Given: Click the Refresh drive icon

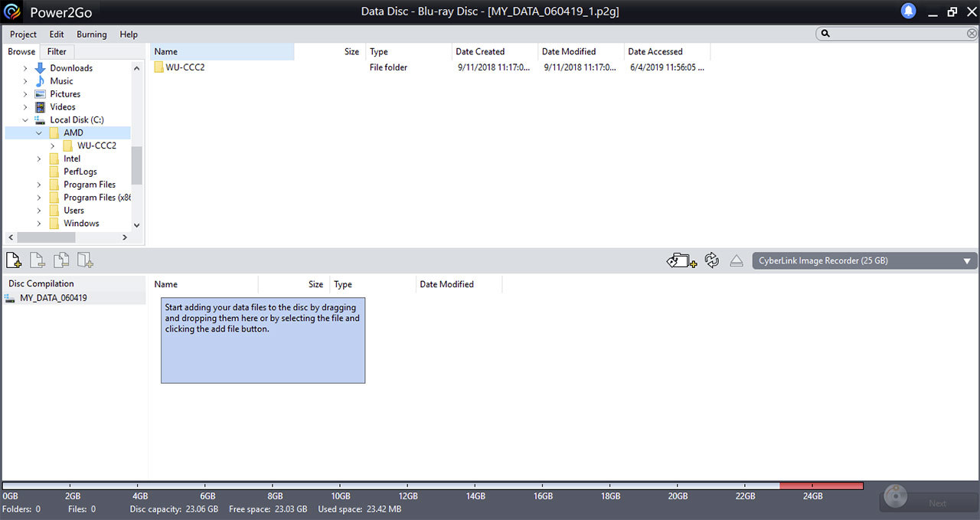Looking at the screenshot, I should click(x=712, y=260).
